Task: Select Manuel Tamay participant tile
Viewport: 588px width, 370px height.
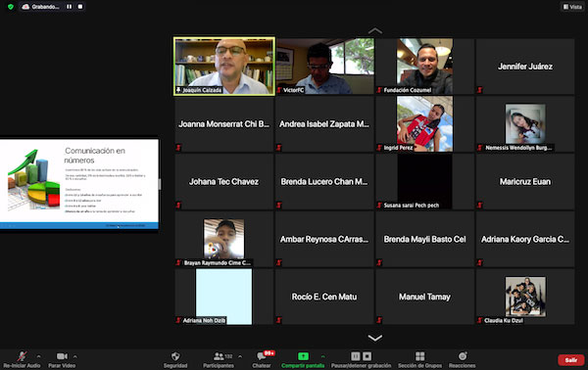Action: 425,297
